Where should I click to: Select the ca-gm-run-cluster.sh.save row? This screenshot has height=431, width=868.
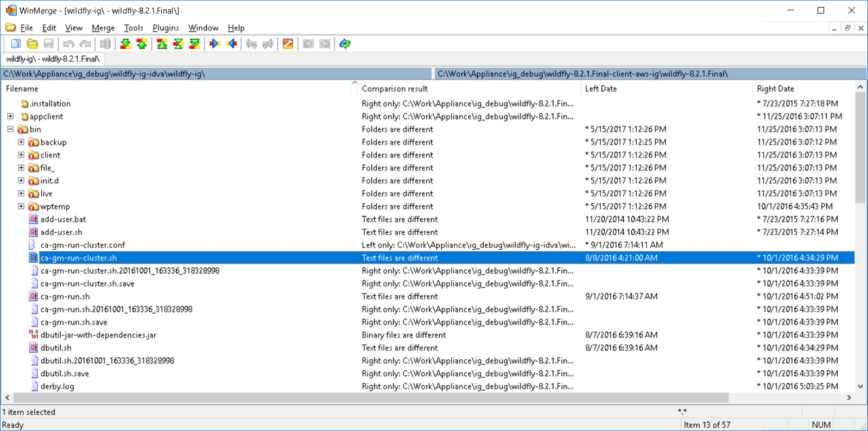(428, 283)
